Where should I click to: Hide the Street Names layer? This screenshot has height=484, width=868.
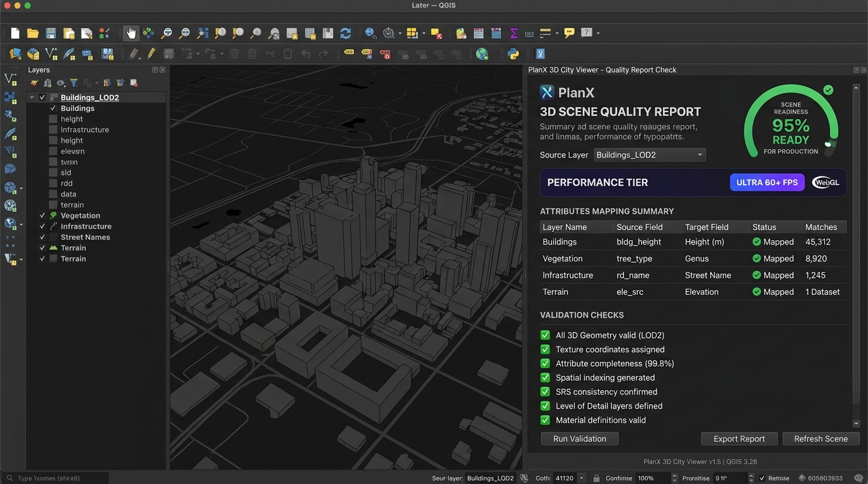coord(42,237)
